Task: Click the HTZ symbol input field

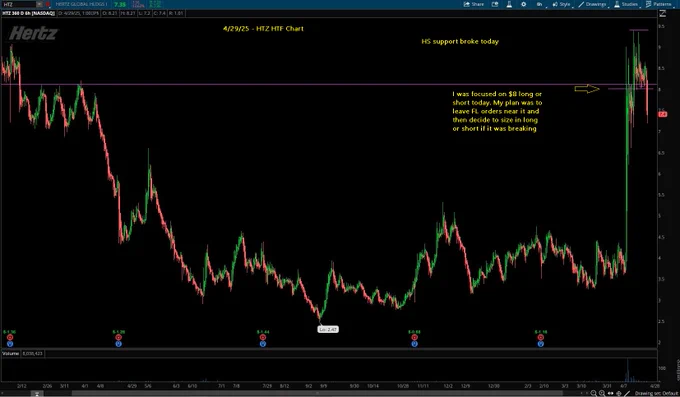Action: point(18,4)
